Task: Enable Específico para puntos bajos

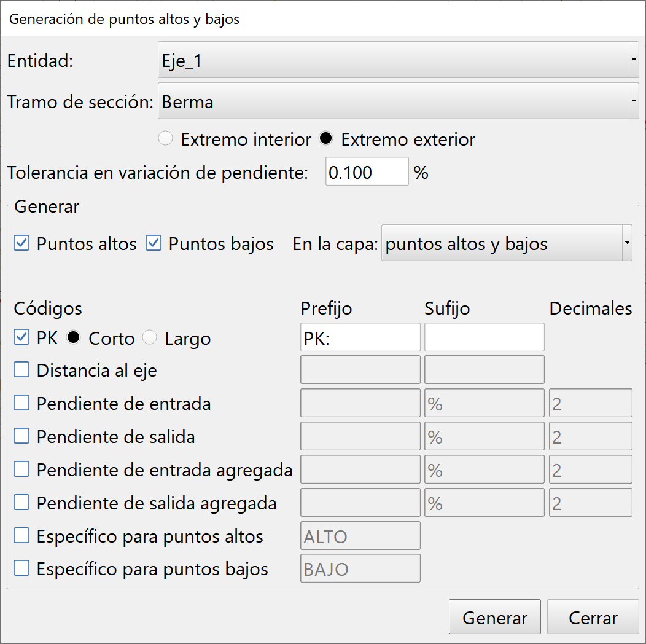Action: tap(21, 568)
